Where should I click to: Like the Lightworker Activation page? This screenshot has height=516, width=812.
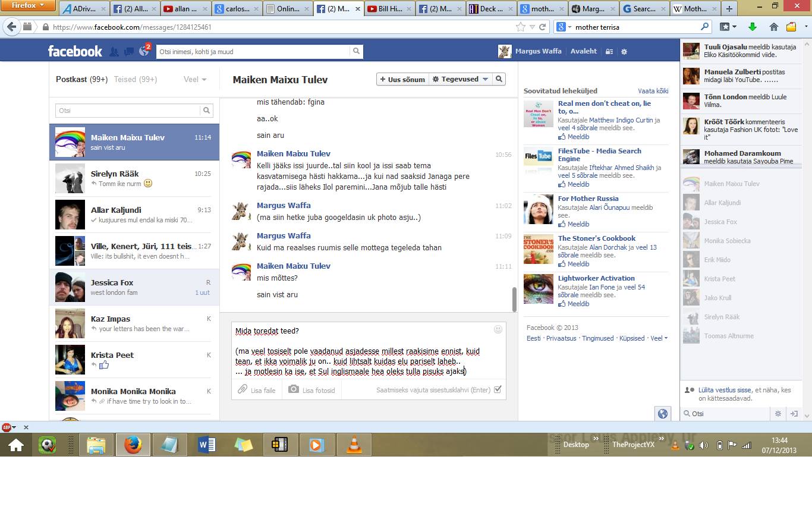pos(574,304)
